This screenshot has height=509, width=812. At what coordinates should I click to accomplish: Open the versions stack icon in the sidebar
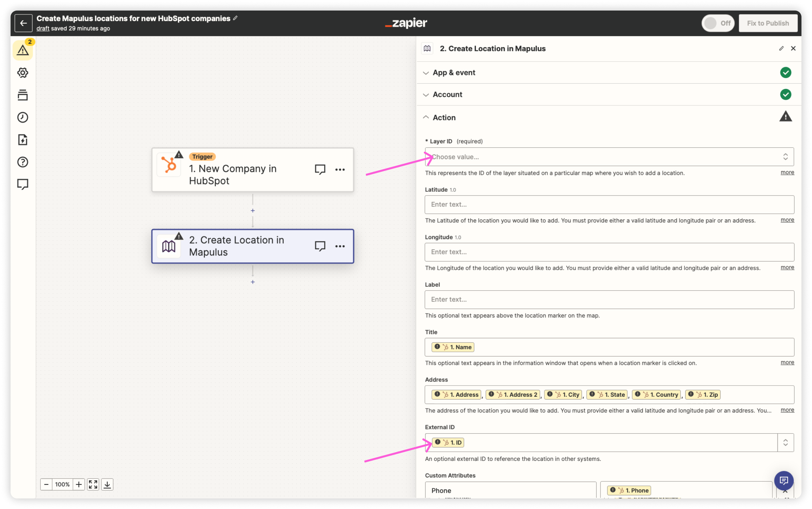click(x=23, y=95)
